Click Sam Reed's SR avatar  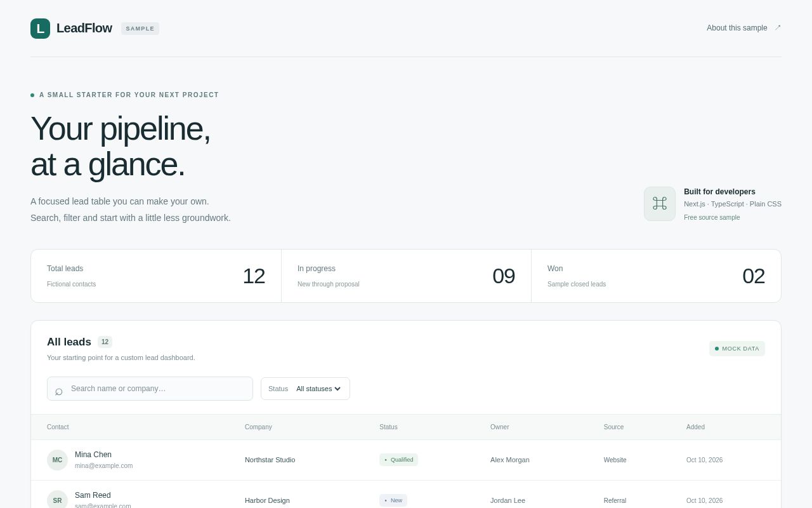pyautogui.click(x=57, y=500)
